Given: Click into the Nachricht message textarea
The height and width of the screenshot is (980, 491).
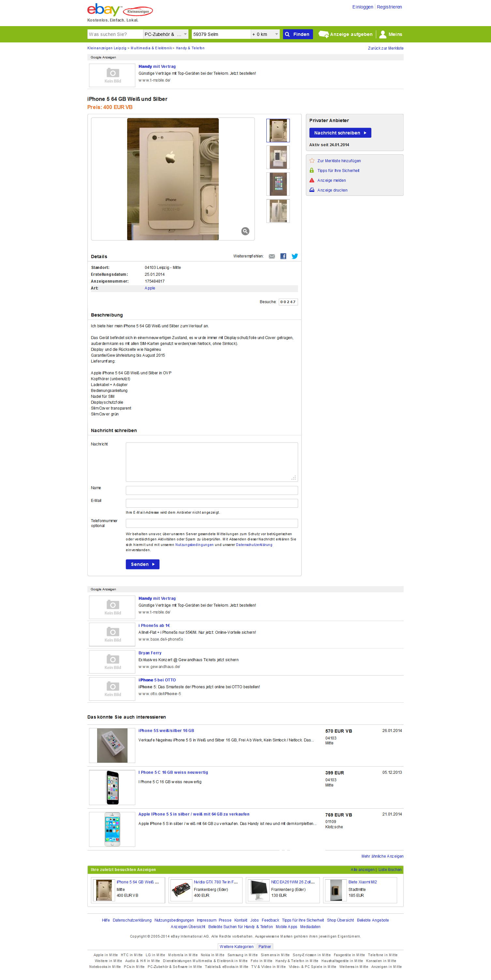Looking at the screenshot, I should click(212, 462).
